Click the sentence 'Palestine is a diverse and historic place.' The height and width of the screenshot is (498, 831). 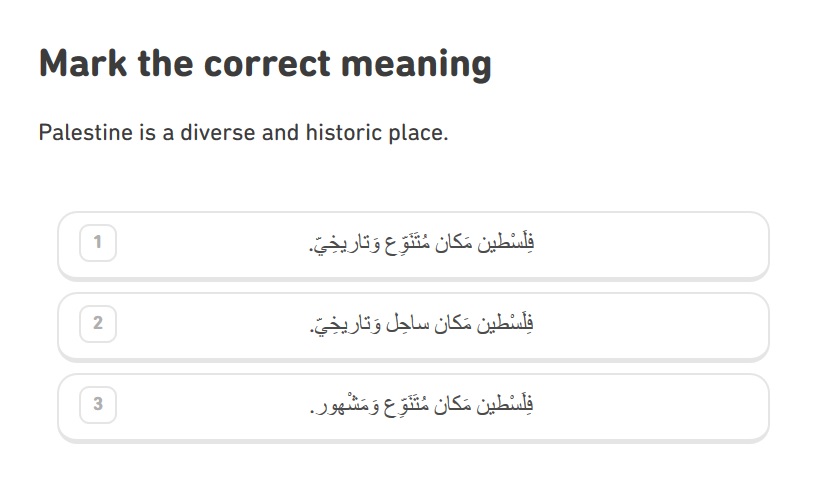click(x=243, y=133)
